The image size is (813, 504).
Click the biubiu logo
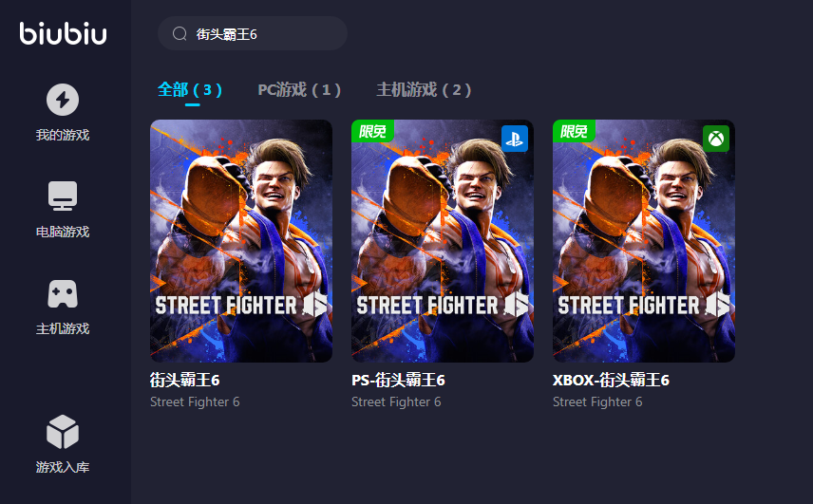coord(63,33)
